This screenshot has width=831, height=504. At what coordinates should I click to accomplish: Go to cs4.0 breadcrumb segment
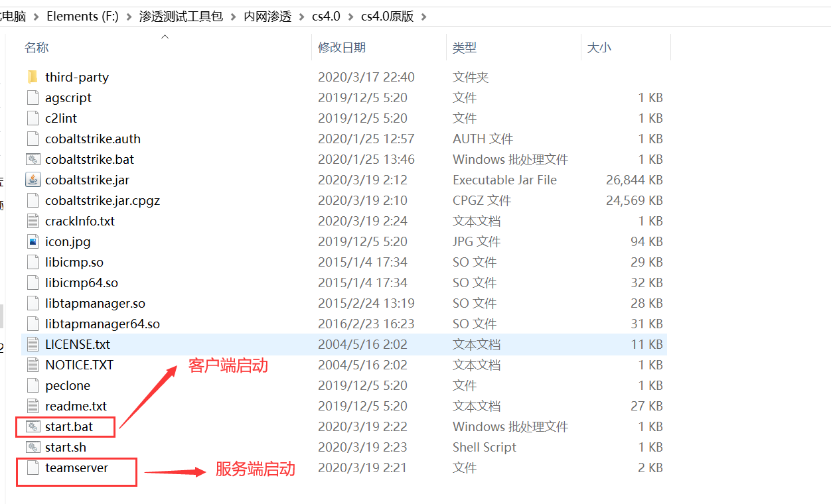pos(326,17)
